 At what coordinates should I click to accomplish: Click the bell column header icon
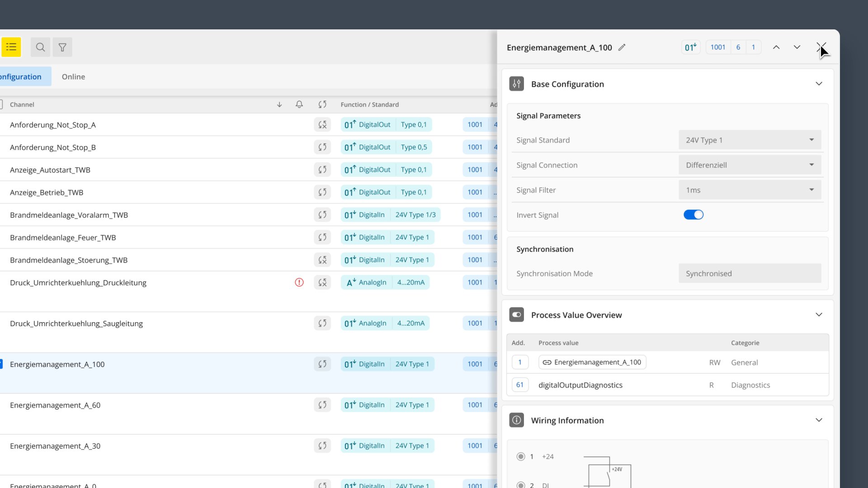(299, 104)
